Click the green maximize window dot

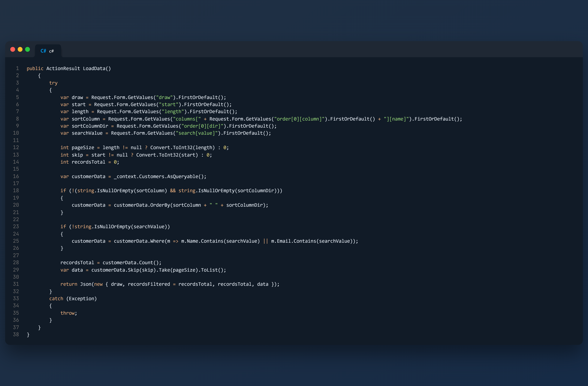click(x=27, y=49)
